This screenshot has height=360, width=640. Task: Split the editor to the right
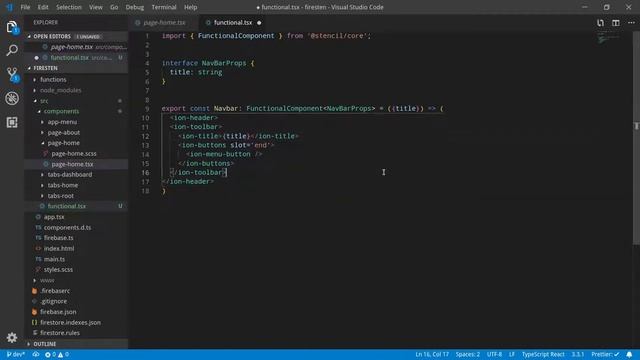[616, 23]
